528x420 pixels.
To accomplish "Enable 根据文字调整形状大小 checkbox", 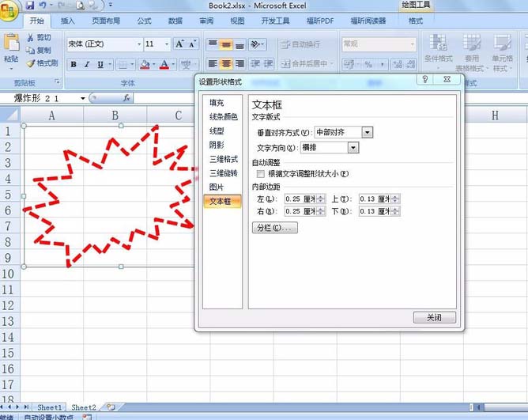I will 260,173.
